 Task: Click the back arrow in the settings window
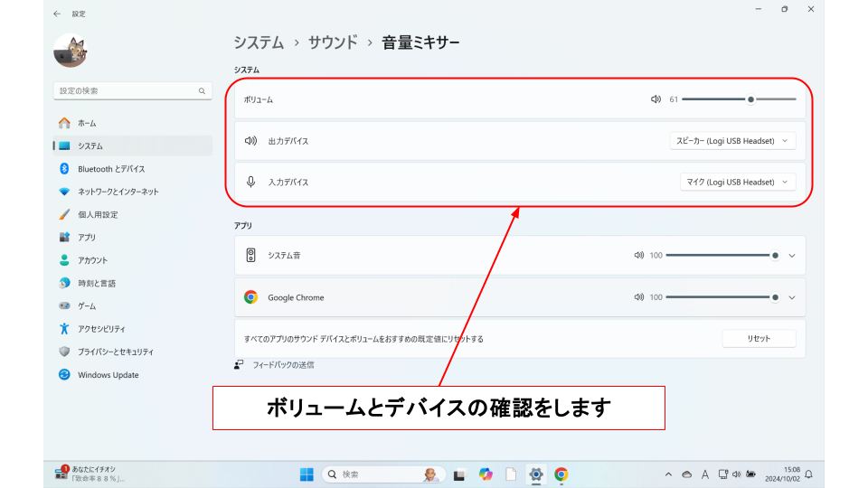pos(58,14)
